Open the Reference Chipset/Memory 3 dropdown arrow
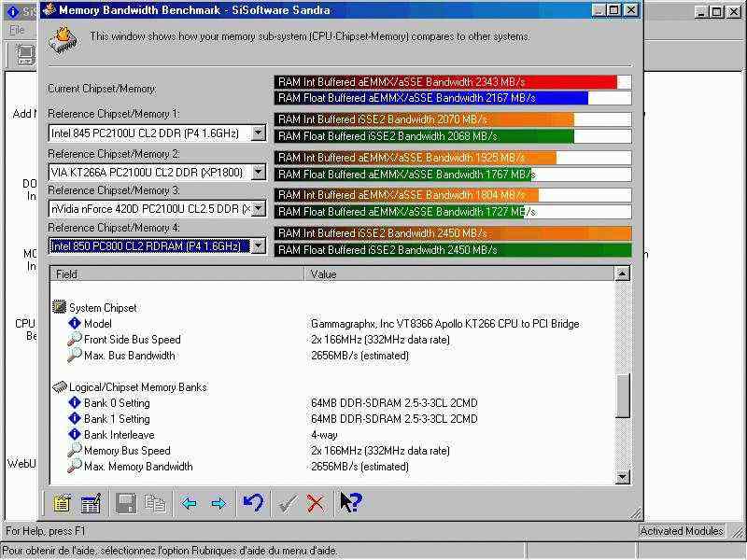The width and height of the screenshot is (747, 560). pyautogui.click(x=259, y=208)
